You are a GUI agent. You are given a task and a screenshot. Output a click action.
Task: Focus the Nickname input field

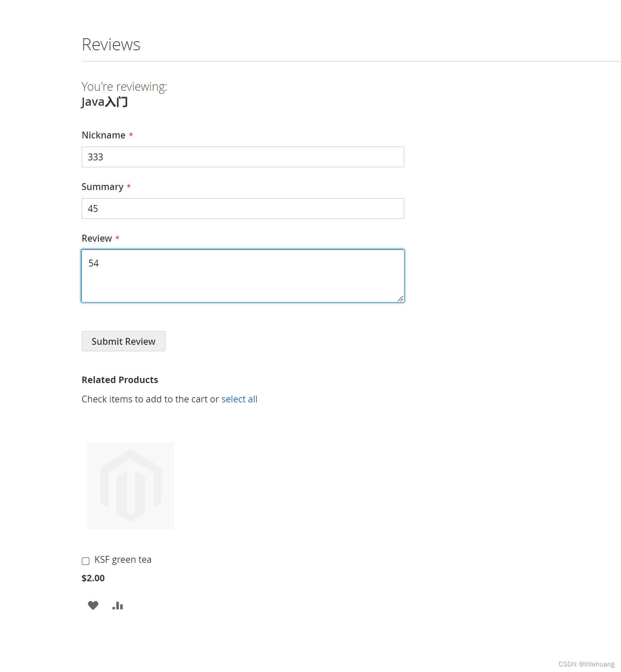coord(243,157)
